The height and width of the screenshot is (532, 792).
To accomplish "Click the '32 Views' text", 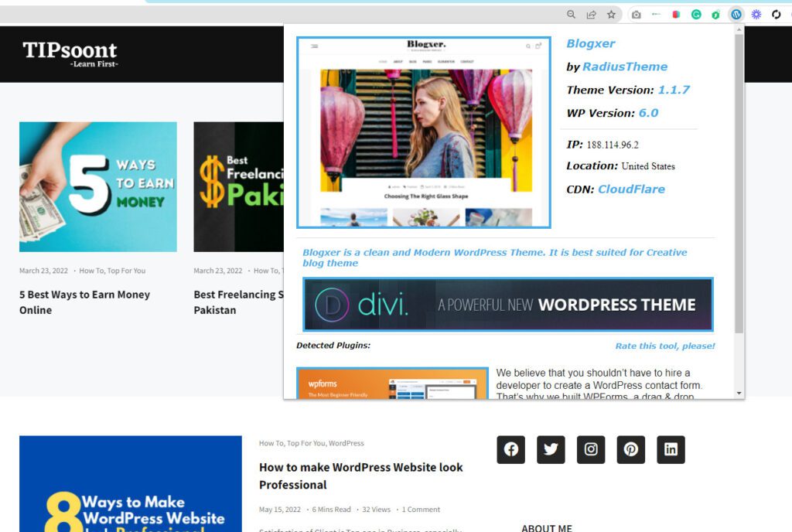I will tap(377, 510).
